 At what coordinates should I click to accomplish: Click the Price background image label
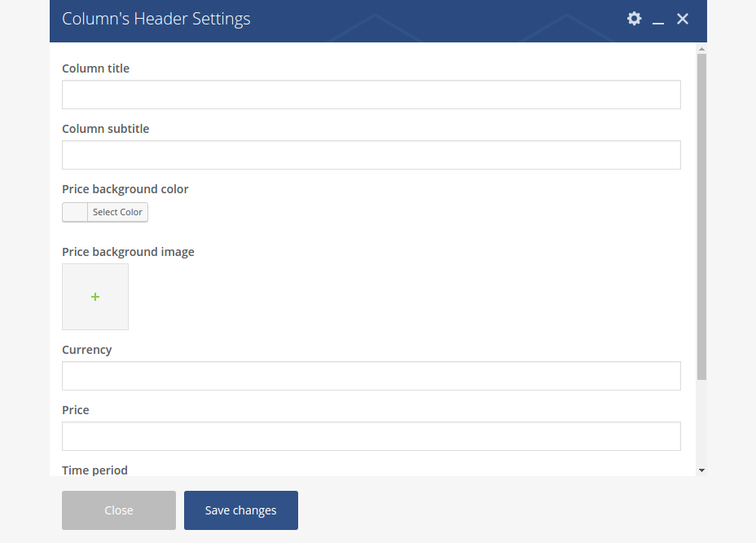point(128,252)
